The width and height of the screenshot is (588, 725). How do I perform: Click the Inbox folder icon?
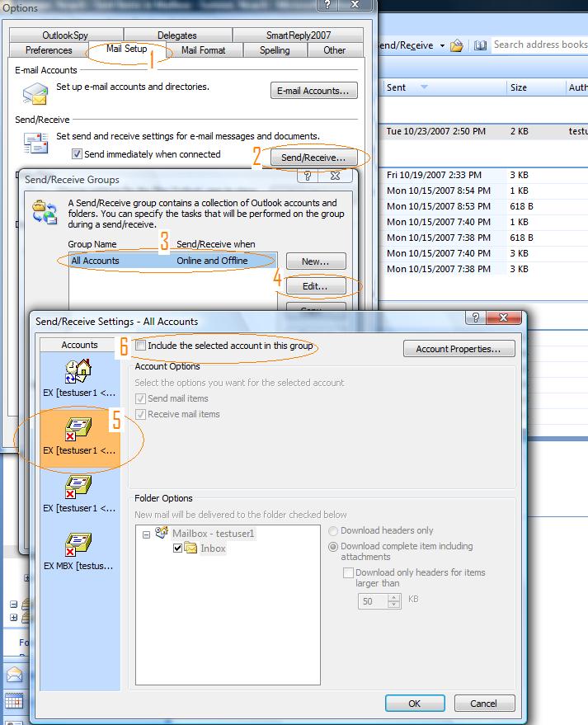pos(191,548)
